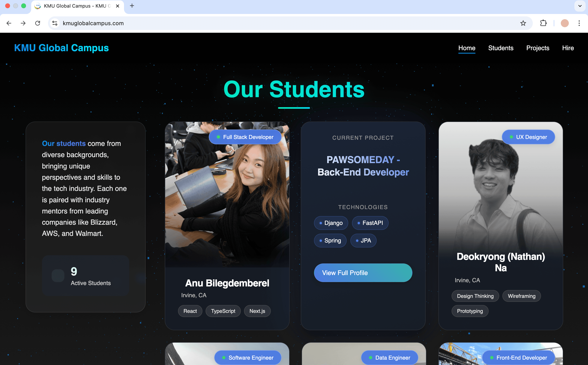Click the Software Engineer badge

248,358
